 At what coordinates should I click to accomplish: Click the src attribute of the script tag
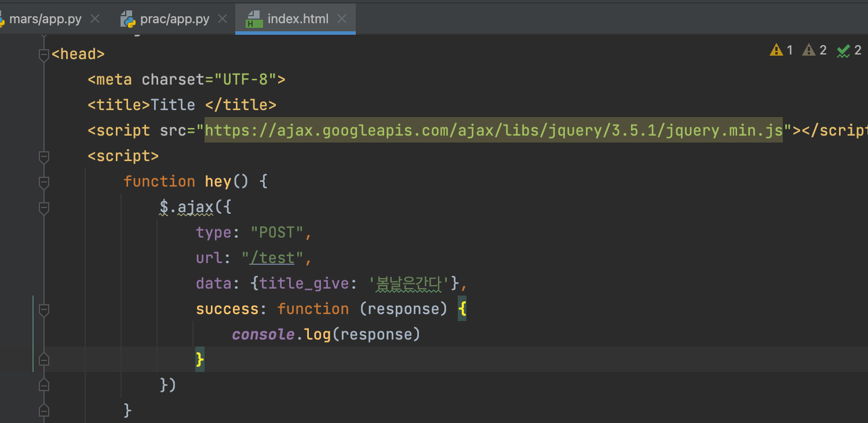pos(173,130)
